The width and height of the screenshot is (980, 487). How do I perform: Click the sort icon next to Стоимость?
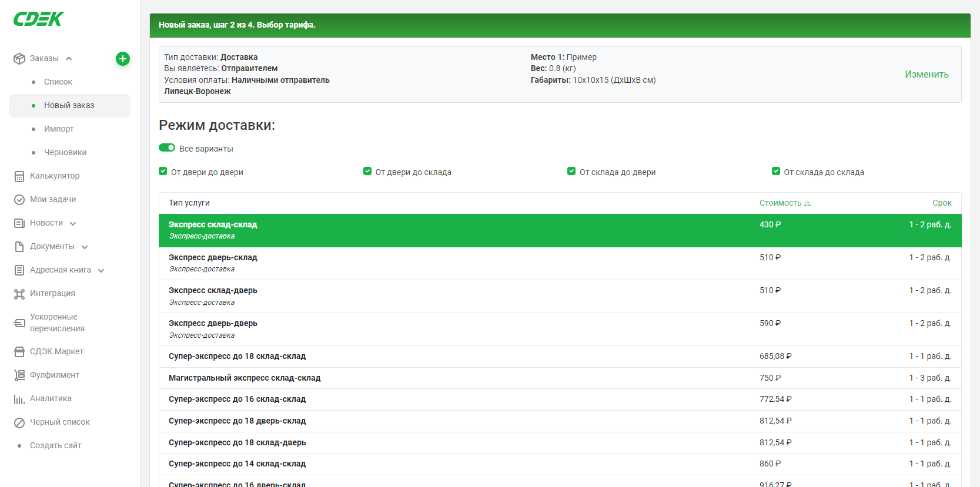tap(808, 203)
